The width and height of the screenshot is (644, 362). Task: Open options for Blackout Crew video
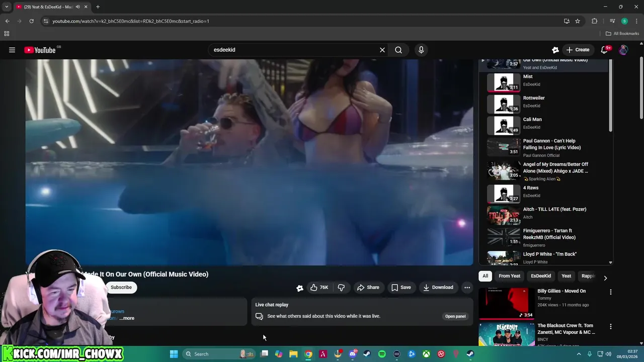tap(611, 327)
